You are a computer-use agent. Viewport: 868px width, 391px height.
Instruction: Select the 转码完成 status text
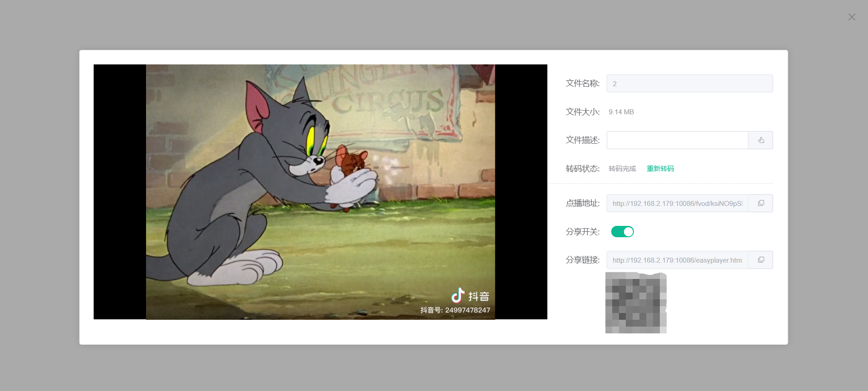622,169
